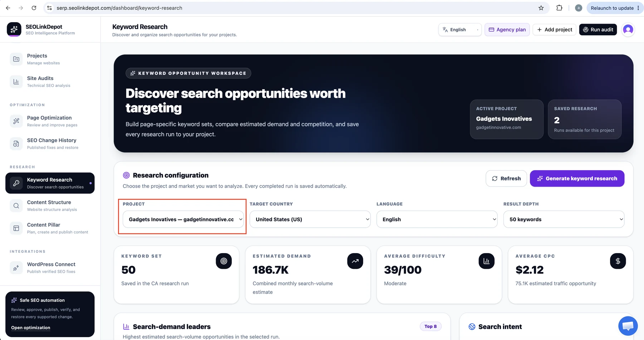Image resolution: width=644 pixels, height=340 pixels.
Task: Follow the Open optimization link
Action: (x=31, y=327)
